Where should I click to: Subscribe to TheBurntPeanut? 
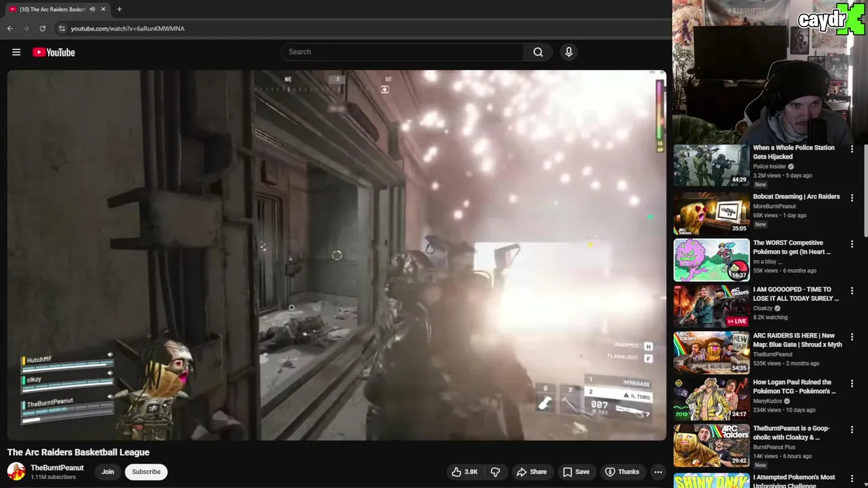point(146,472)
